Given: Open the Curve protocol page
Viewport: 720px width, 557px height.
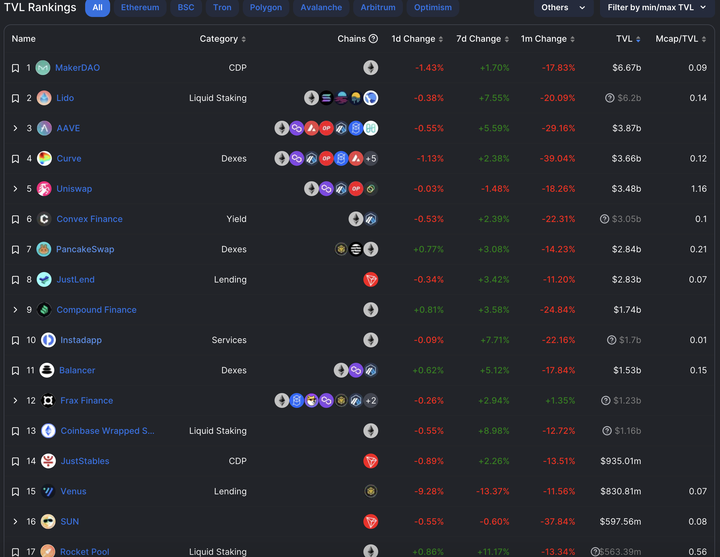Looking at the screenshot, I should coord(69,158).
